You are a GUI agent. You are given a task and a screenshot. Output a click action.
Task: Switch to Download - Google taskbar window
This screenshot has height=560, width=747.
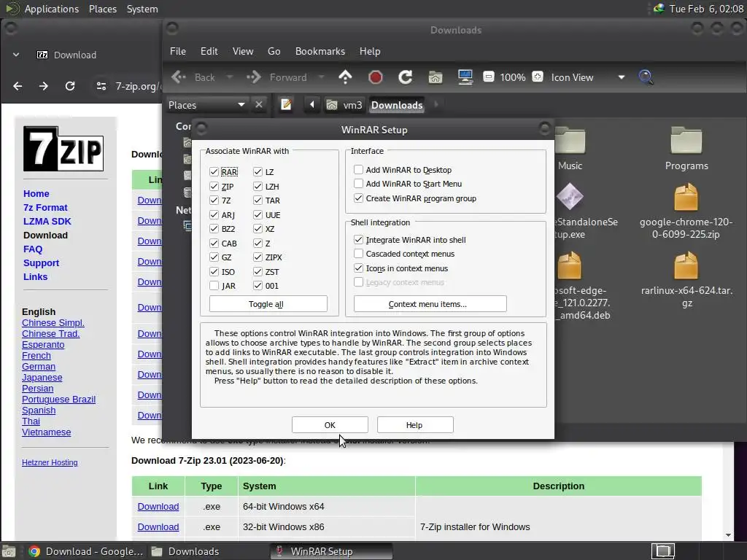tap(86, 551)
